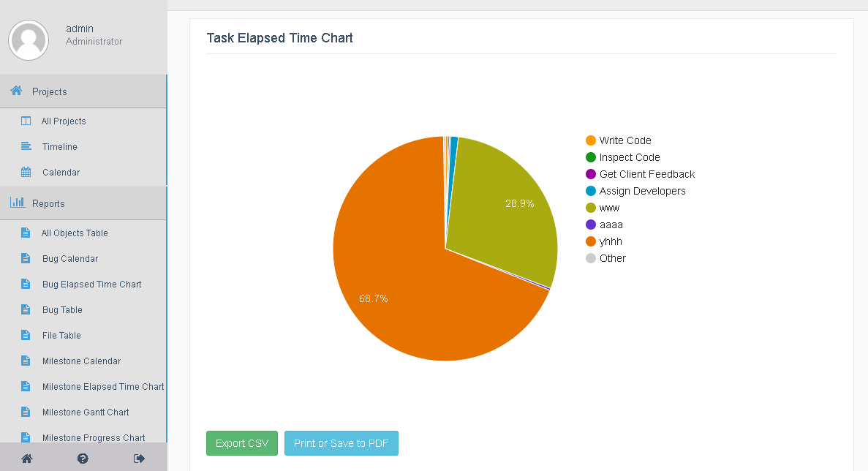Click the Export CSV button
Viewport: 868px width, 471px height.
point(241,443)
